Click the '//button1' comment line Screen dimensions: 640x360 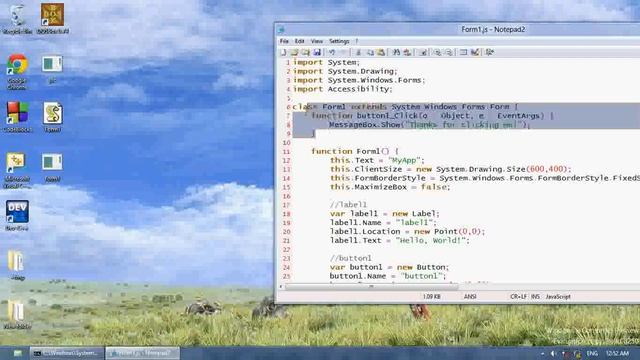click(351, 258)
